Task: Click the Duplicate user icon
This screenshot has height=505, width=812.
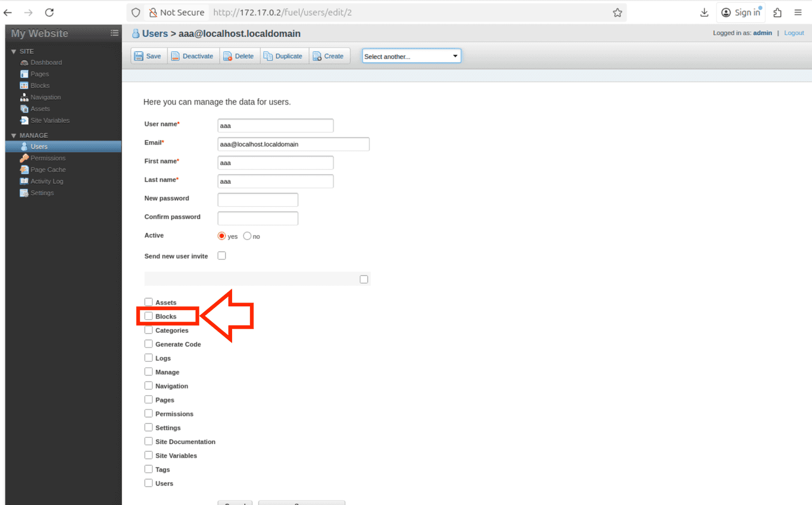Action: (x=268, y=56)
